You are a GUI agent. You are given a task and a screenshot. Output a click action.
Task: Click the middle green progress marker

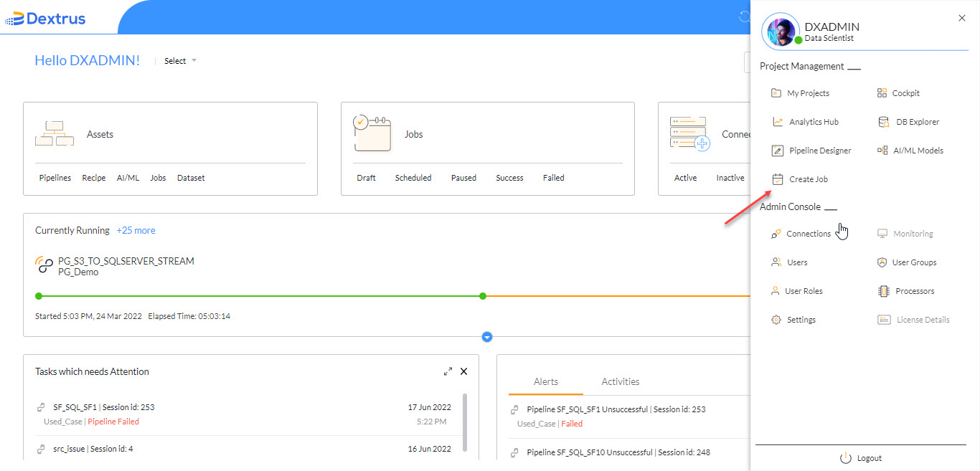click(x=483, y=295)
